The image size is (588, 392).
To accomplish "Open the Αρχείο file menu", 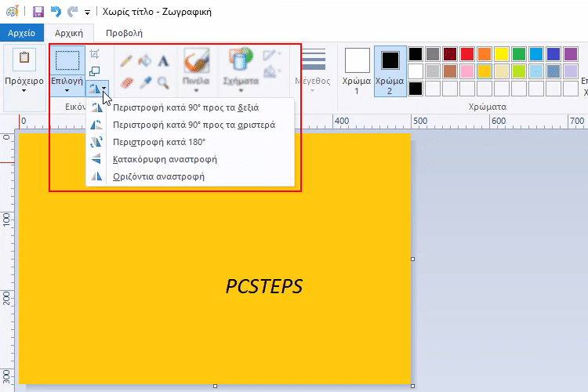I will point(22,33).
